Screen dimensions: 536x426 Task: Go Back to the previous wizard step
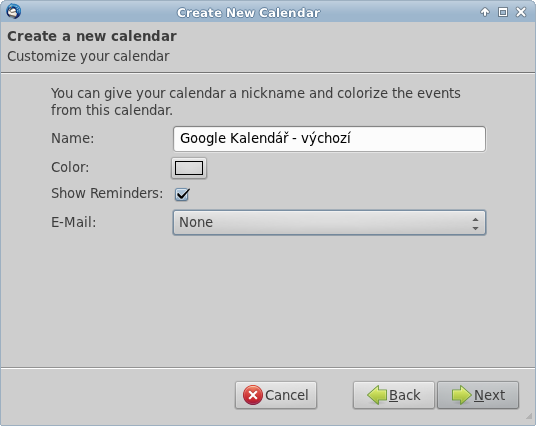pos(394,395)
